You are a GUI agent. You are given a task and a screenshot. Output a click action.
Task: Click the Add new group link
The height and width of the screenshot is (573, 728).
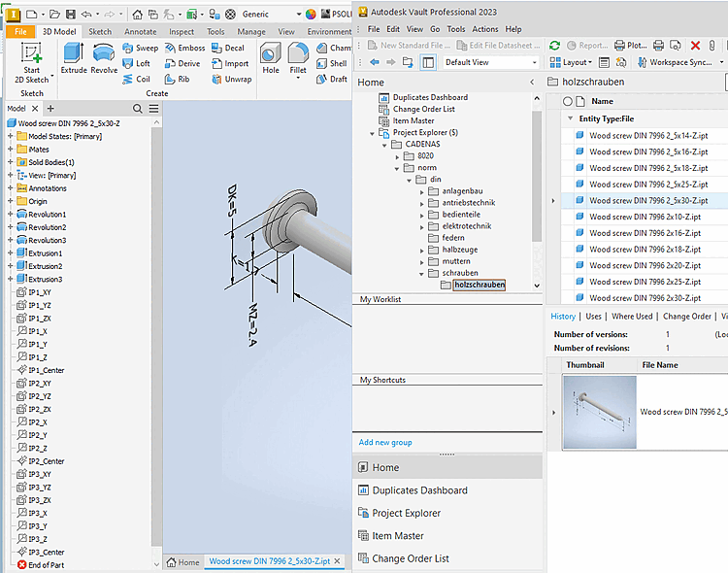coord(385,443)
